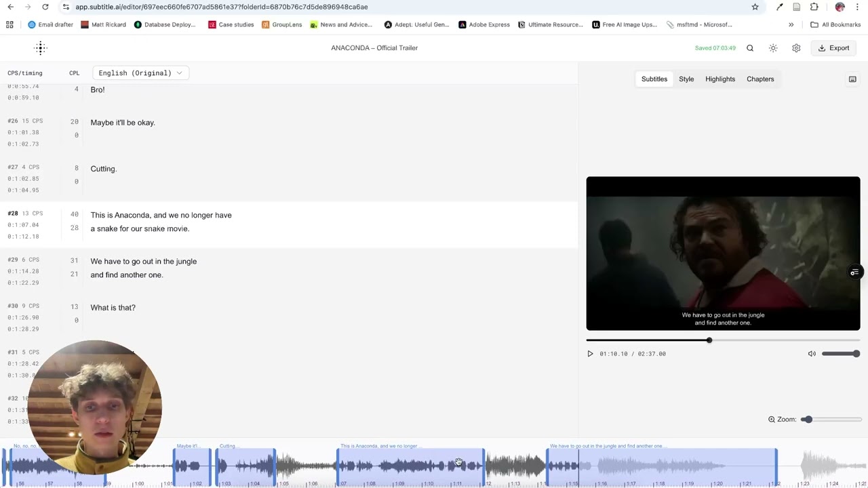Select subtitle line 'Cutting.'
The image size is (868, 488).
pos(104,169)
